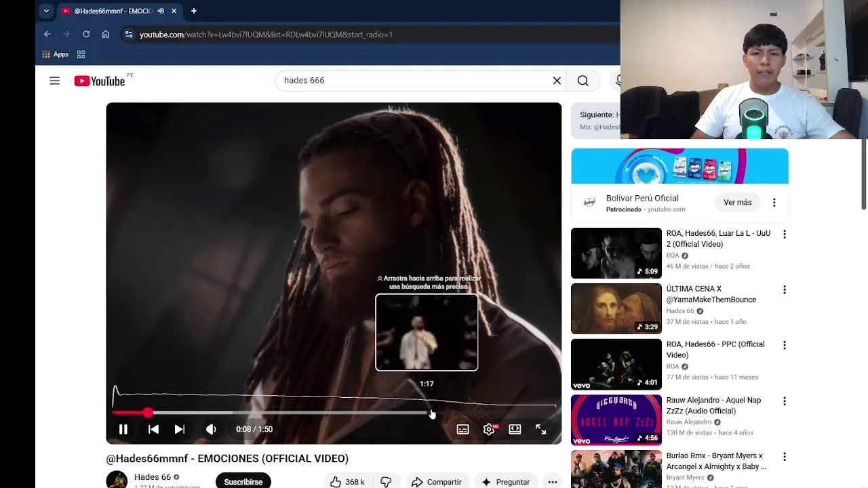868x488 pixels.
Task: Click the Ver más ad button
Action: (737, 203)
